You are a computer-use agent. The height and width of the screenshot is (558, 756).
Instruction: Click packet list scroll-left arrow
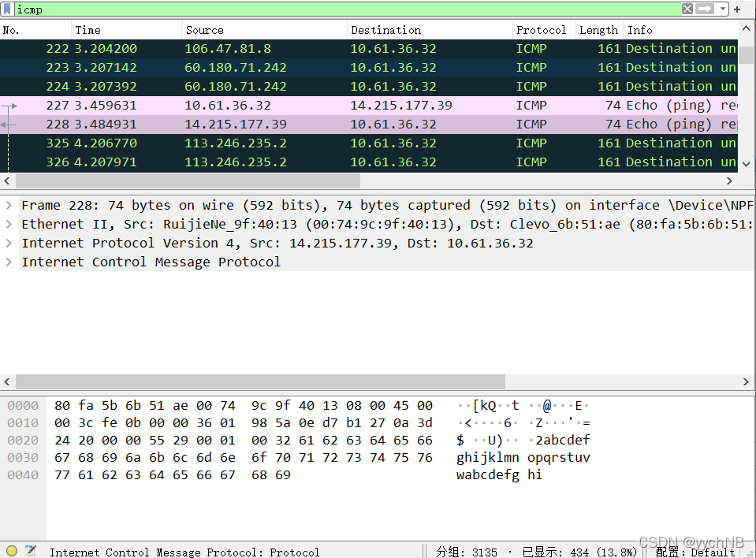click(7, 180)
